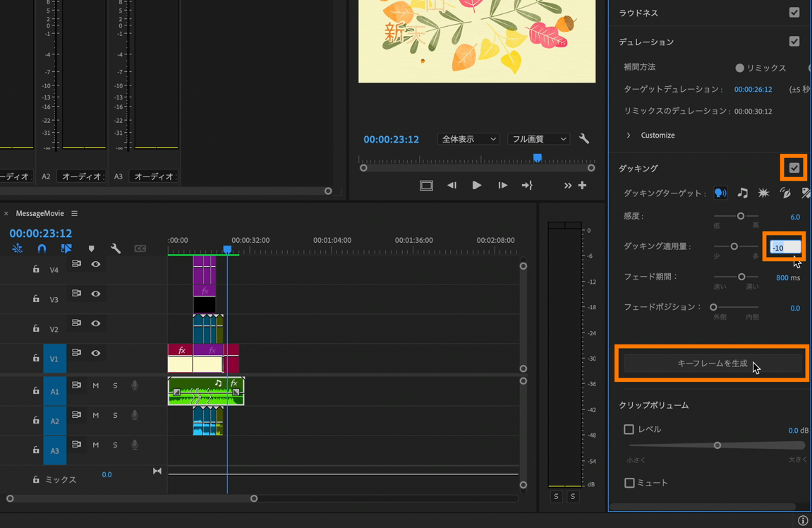
Task: Toggle snap in timeline magnet icon
Action: 42,248
